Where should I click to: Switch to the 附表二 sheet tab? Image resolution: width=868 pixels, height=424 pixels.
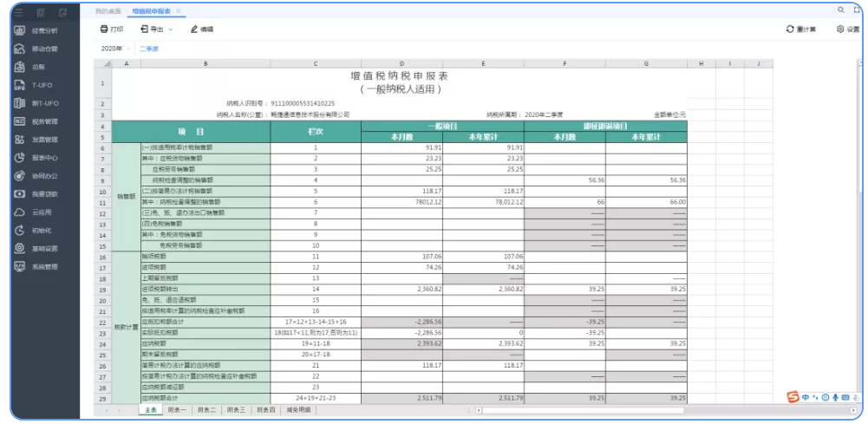click(206, 410)
